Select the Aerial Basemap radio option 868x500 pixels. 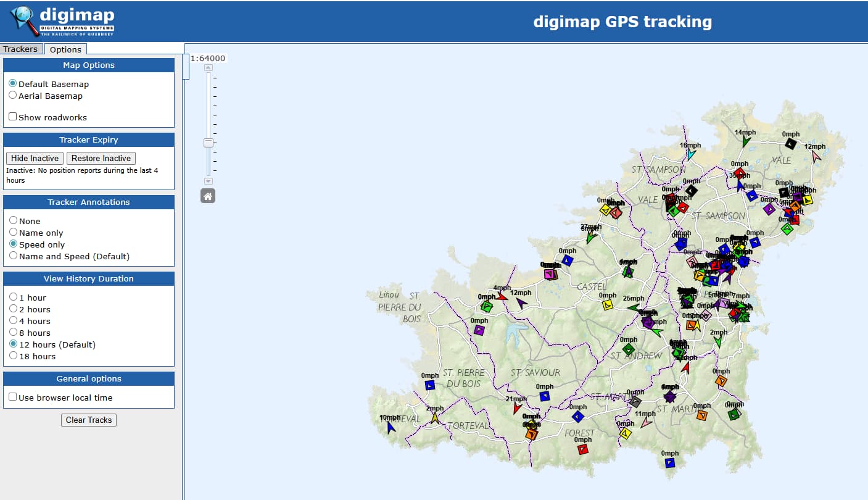[x=13, y=95]
